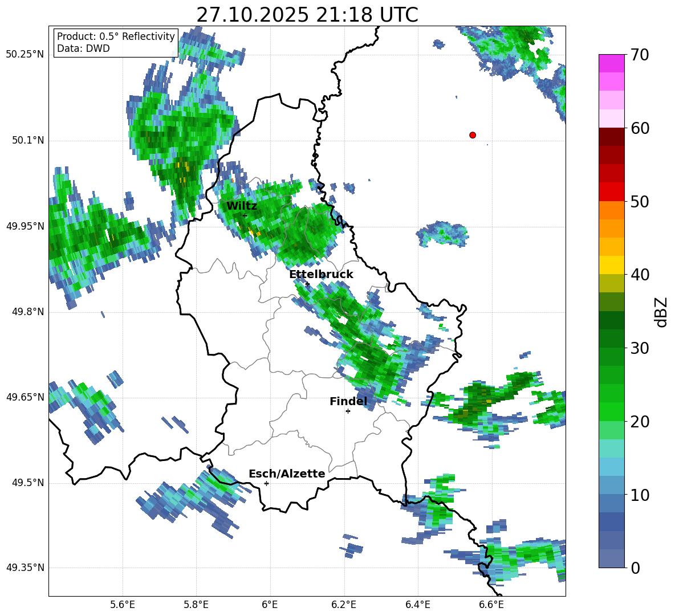Click the Ettelbruck station cross marker
This screenshot has width=675, height=616.
pyautogui.click(x=307, y=284)
